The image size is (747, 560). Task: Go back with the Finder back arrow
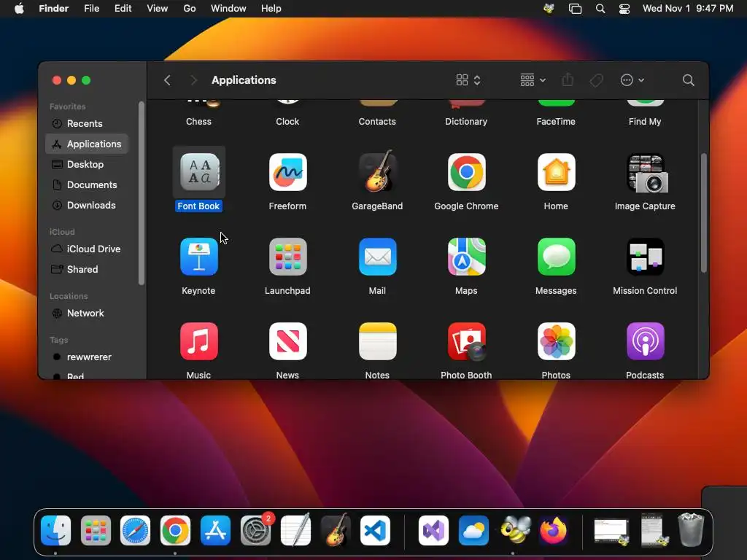167,80
